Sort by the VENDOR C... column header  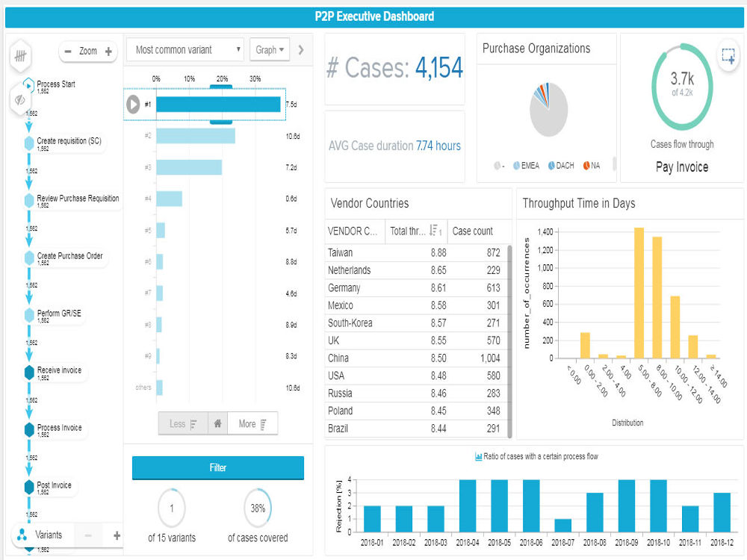coord(355,231)
